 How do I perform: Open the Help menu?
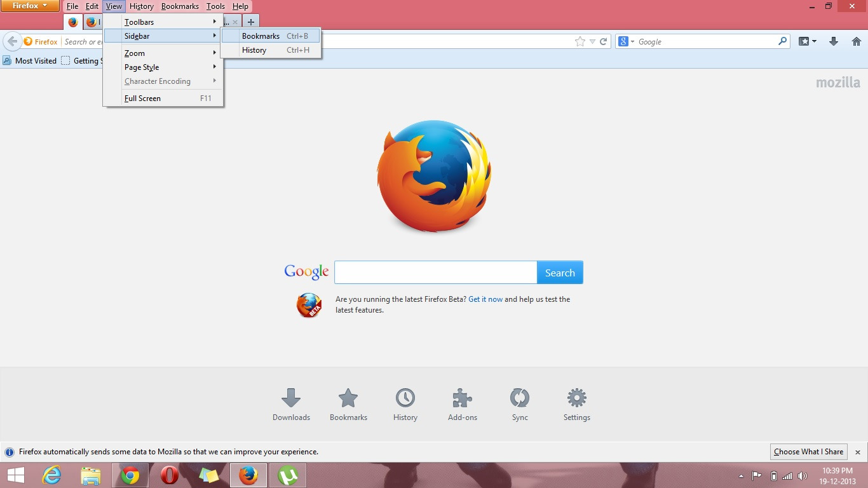point(240,6)
